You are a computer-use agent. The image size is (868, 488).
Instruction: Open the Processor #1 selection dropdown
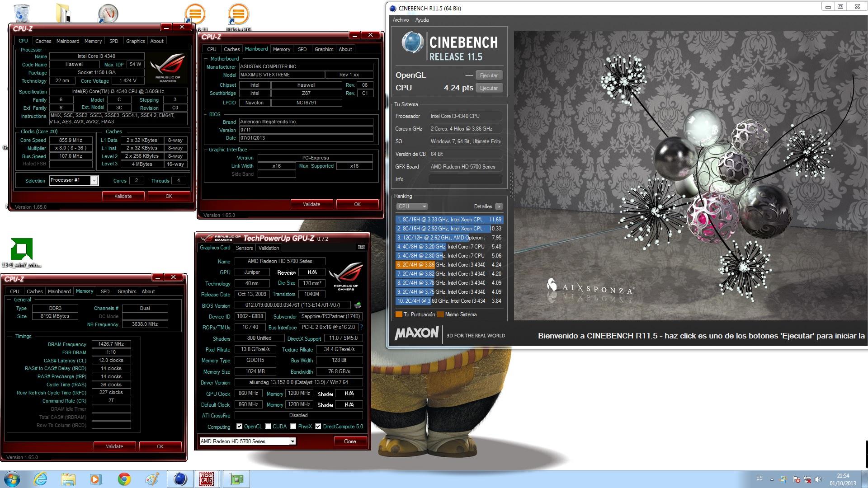94,180
